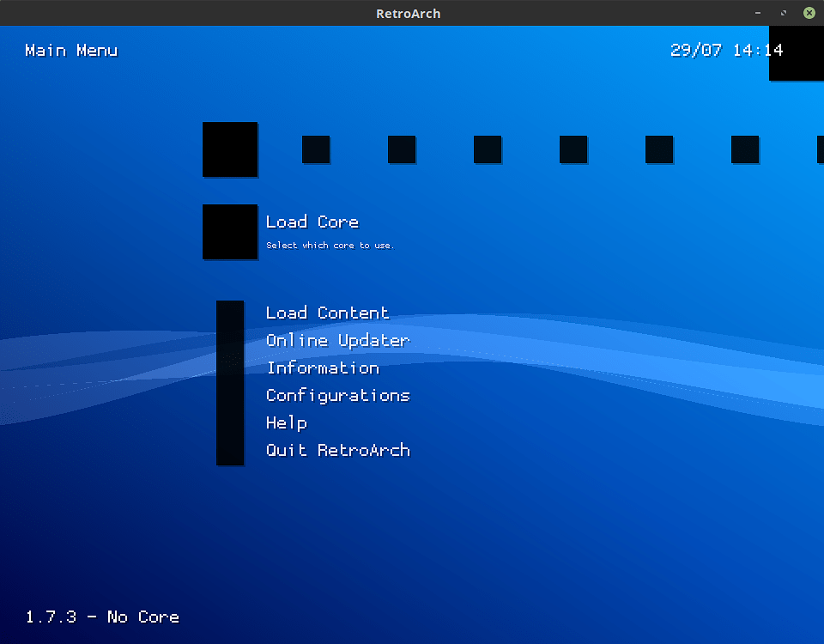Open the third tab icon in the top row
This screenshot has height=644, width=824.
pyautogui.click(x=402, y=149)
